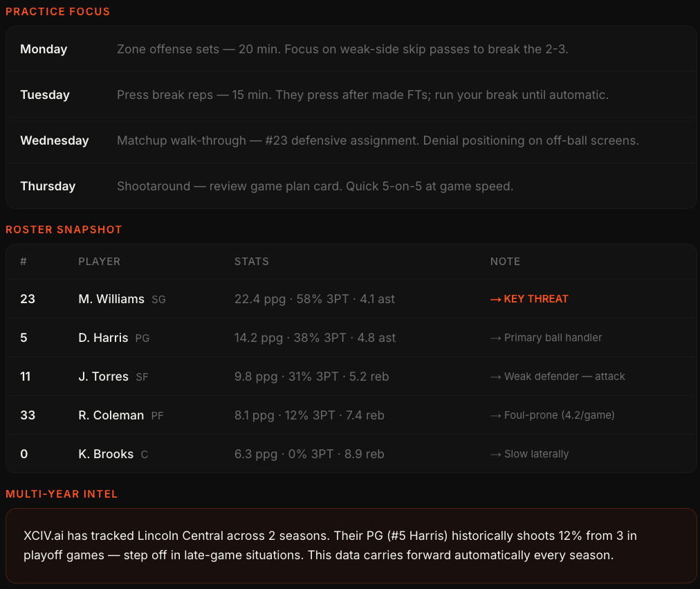Click the NOTE column header
The height and width of the screenshot is (589, 700).
pos(505,262)
